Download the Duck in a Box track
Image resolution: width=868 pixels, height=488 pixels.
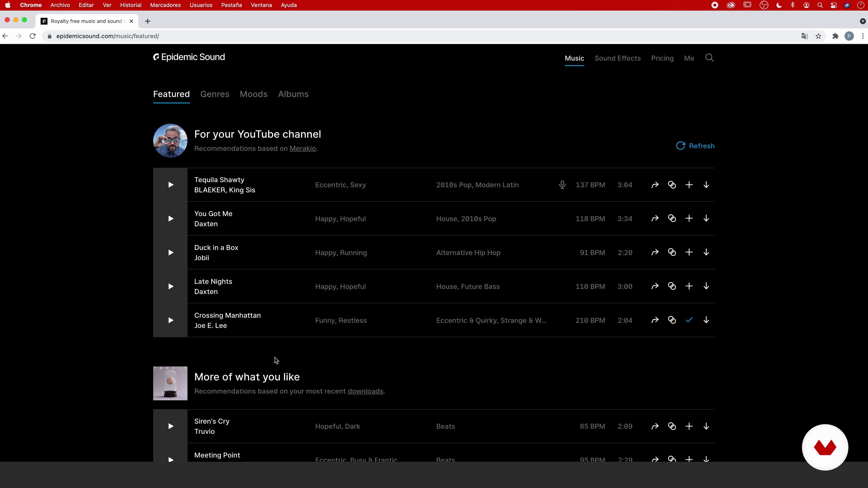[x=706, y=252]
